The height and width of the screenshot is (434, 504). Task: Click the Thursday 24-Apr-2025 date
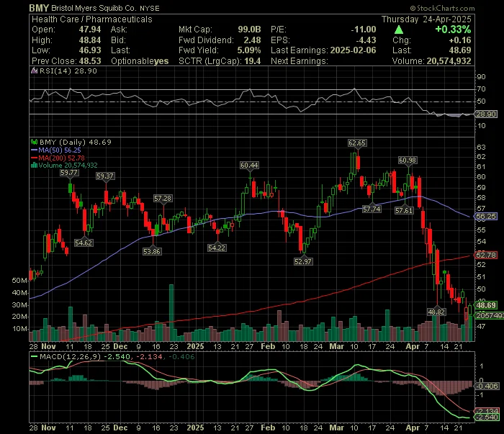click(426, 19)
